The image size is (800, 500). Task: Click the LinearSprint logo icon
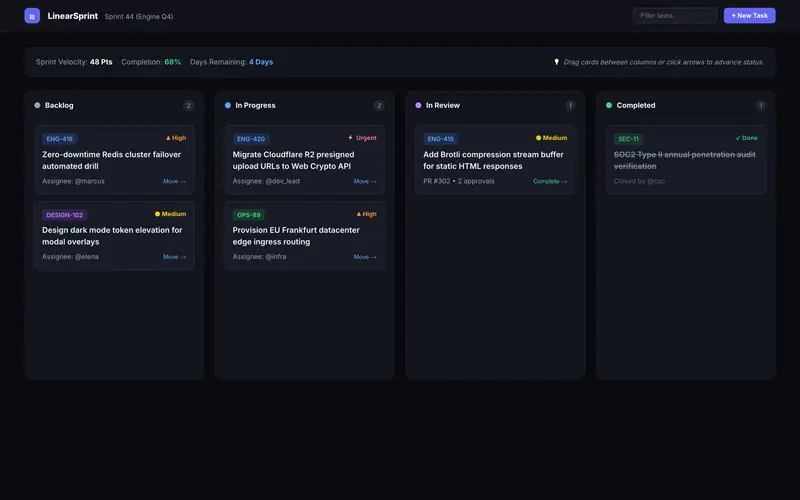click(32, 16)
